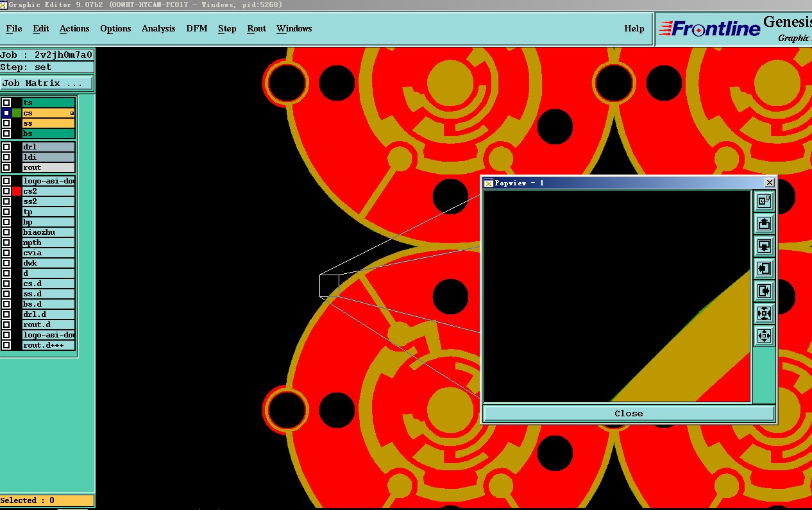Select the cs layer name
The height and width of the screenshot is (510, 812).
(49, 113)
